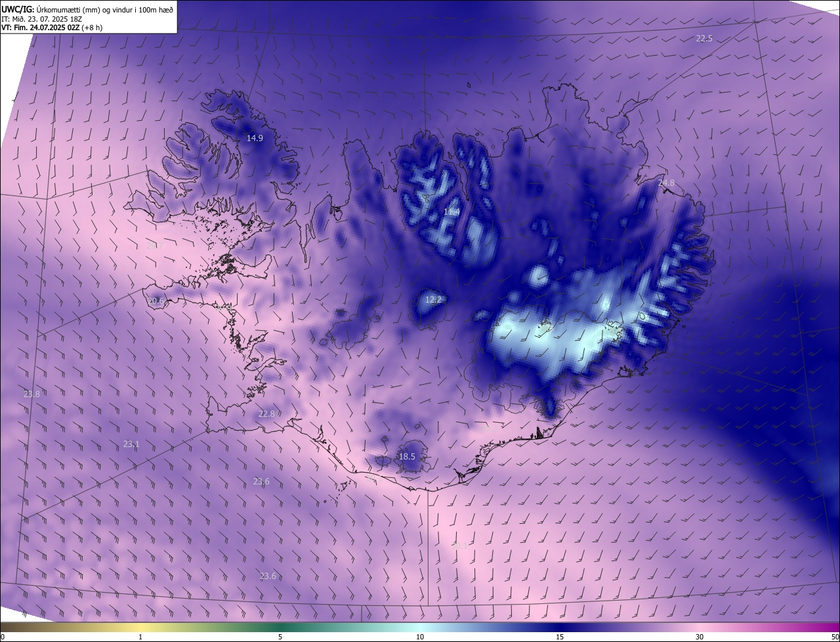
Task: Click the 14.9 value over the Westfjords
Action: click(x=255, y=138)
